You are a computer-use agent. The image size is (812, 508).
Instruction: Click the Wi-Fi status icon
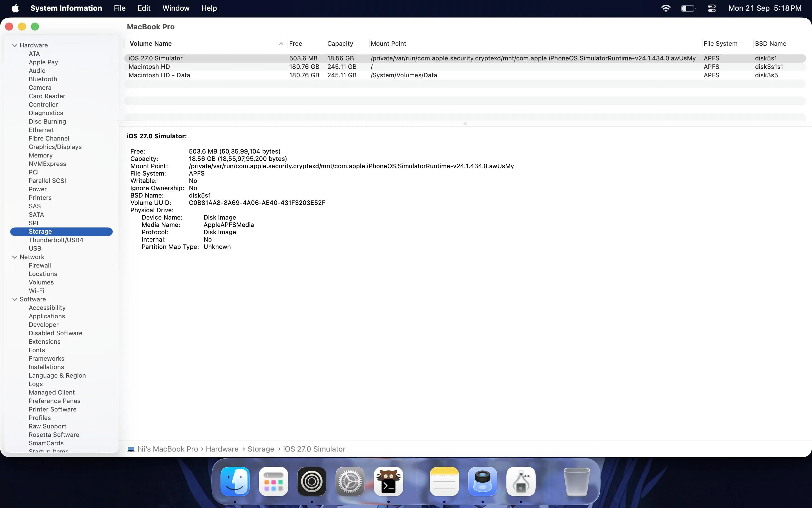pyautogui.click(x=666, y=8)
